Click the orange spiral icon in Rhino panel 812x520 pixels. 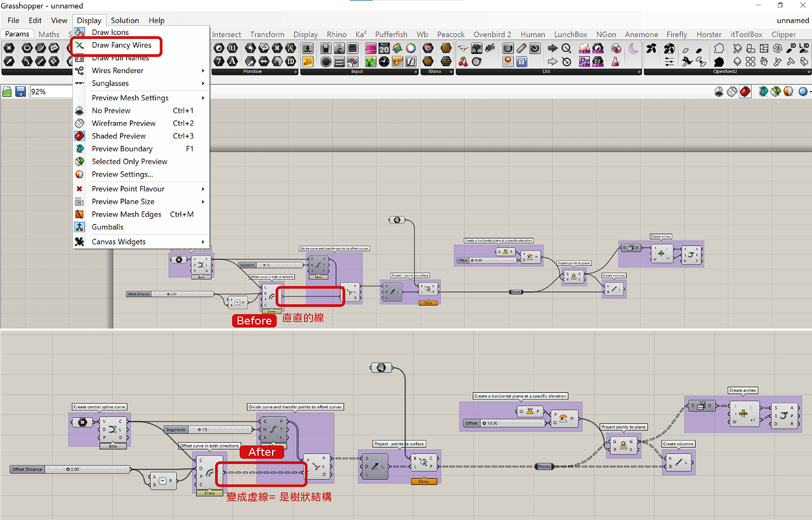click(x=428, y=61)
